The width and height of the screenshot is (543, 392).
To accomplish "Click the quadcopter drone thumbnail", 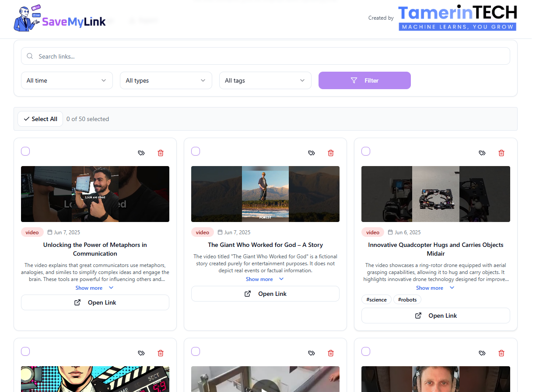I will [x=436, y=194].
